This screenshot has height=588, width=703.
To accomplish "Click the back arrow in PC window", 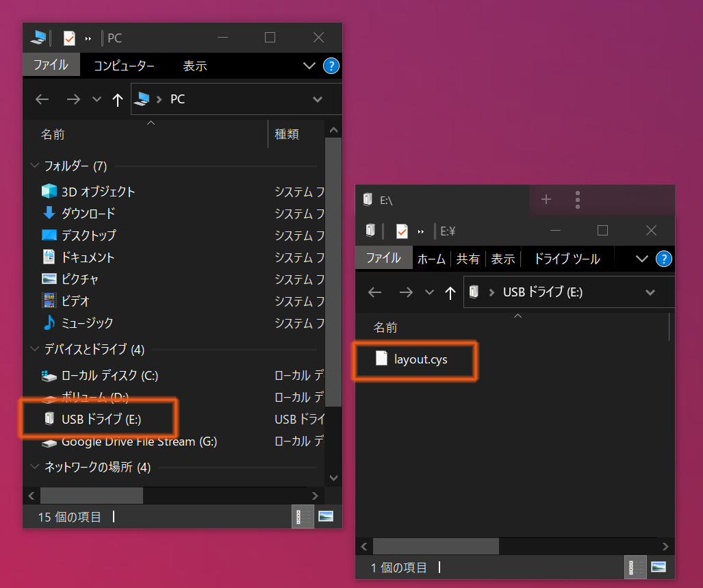I will [x=42, y=100].
